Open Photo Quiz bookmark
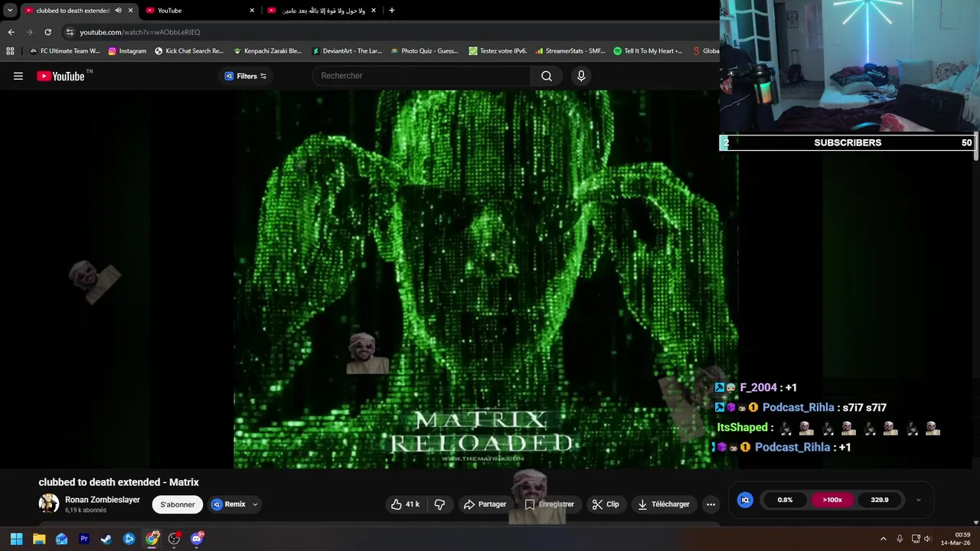Screen dimensions: 980x551 click(424, 51)
